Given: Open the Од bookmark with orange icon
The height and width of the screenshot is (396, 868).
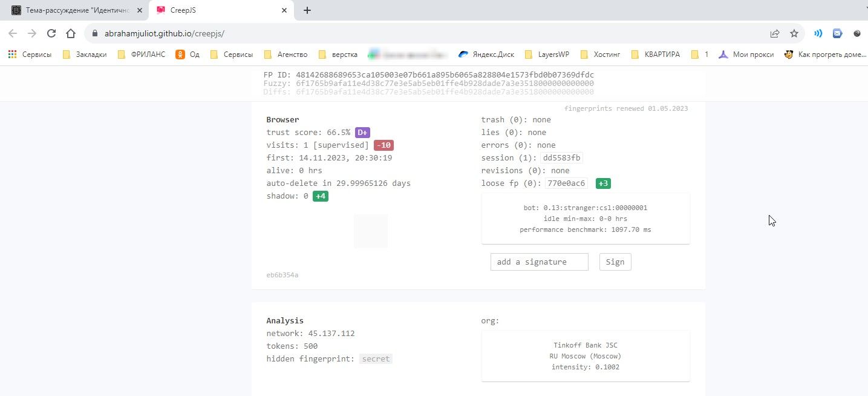Looking at the screenshot, I should (x=188, y=54).
